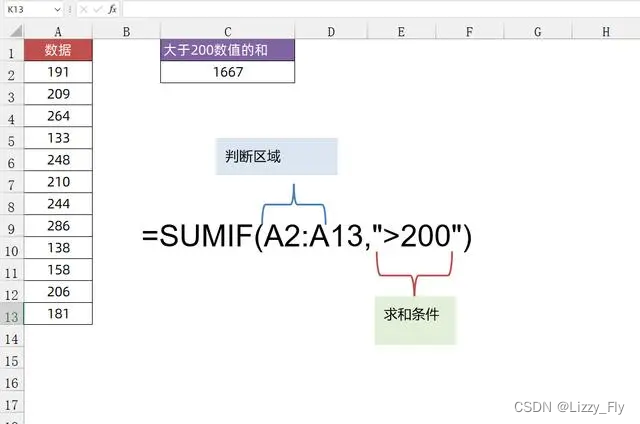Click the formula bar cancel X icon
This screenshot has width=640, height=424.
[x=84, y=9]
